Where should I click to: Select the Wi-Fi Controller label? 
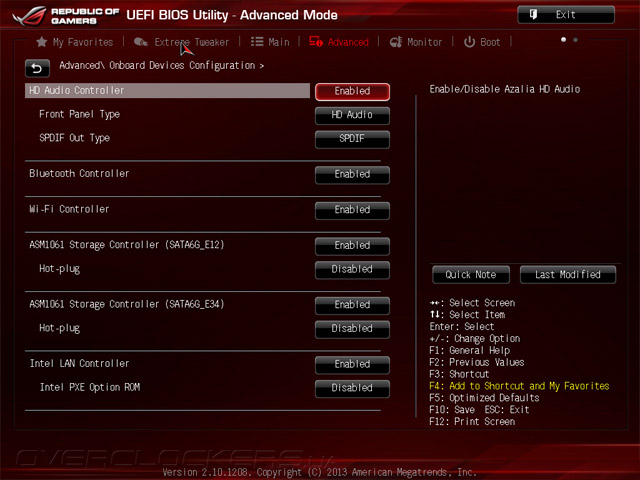tap(69, 209)
